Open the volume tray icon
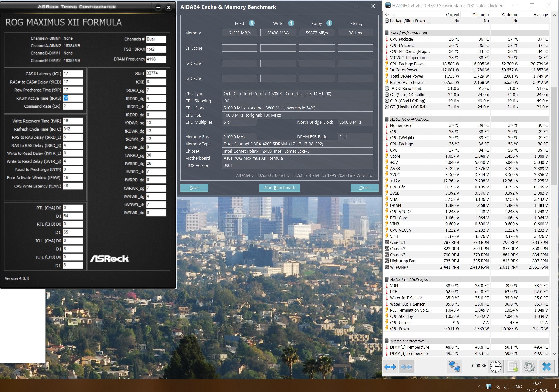The height and width of the screenshot is (392, 559). tap(506, 387)
